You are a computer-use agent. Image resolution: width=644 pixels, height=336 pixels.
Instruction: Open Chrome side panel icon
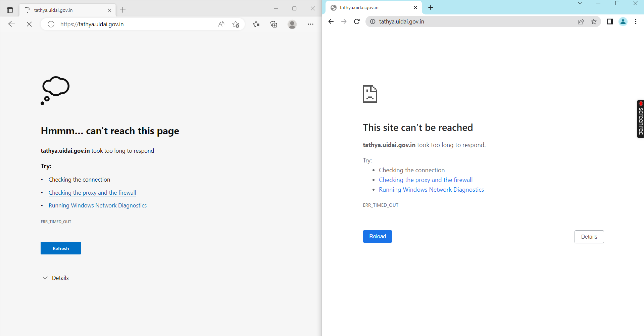tap(610, 21)
